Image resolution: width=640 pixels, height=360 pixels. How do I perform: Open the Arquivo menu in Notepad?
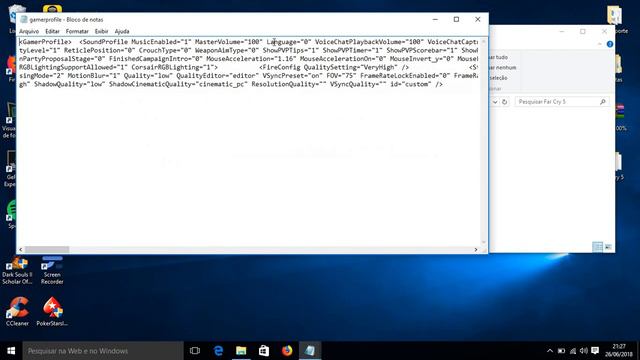click(x=29, y=31)
